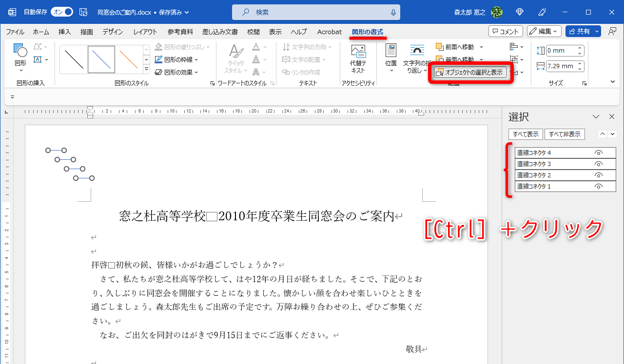Click the すべて表示 show all button
The image size is (624, 364).
point(525,134)
